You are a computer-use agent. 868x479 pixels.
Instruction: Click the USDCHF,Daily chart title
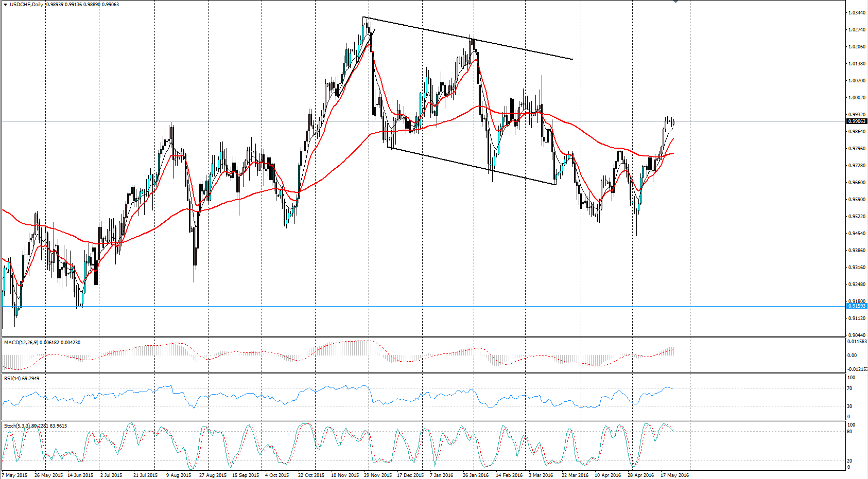click(x=26, y=4)
